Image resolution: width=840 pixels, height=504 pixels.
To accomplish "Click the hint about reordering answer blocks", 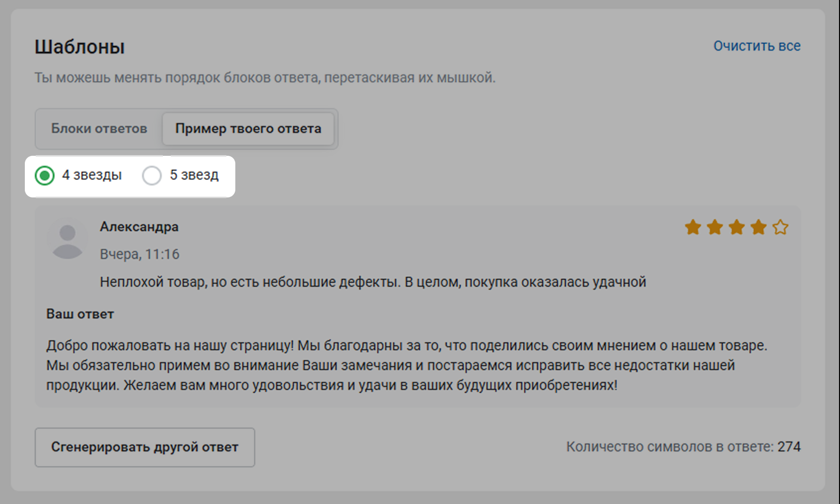I will point(265,78).
